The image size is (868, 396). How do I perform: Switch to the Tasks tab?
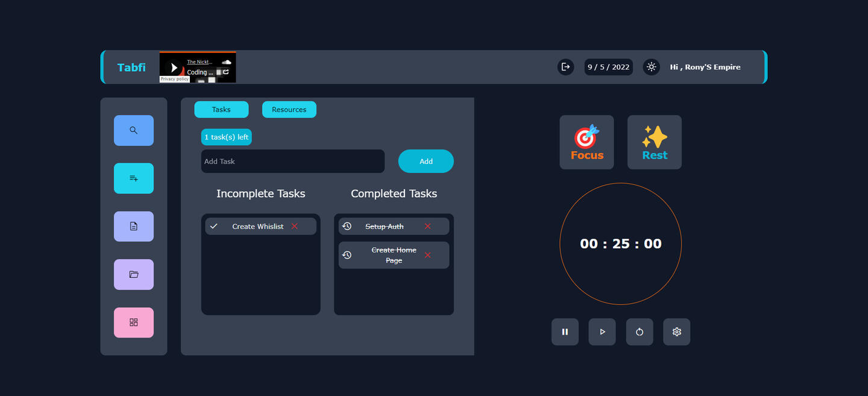click(221, 110)
